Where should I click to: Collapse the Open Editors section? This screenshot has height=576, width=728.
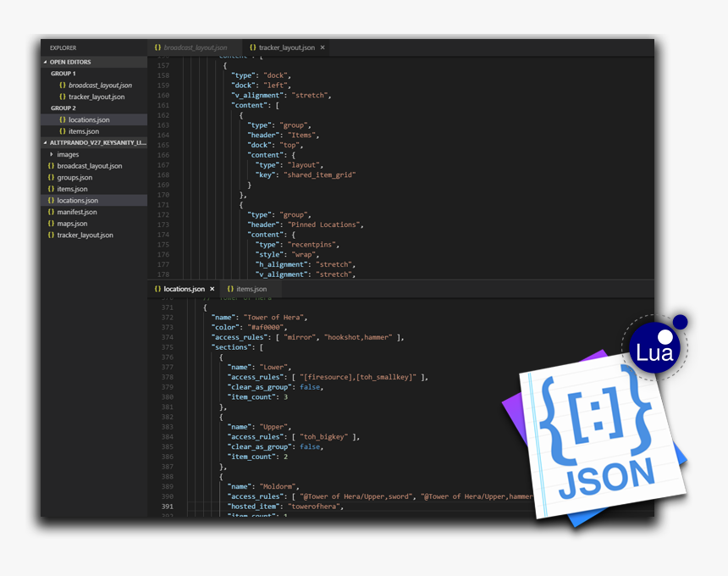(46, 62)
